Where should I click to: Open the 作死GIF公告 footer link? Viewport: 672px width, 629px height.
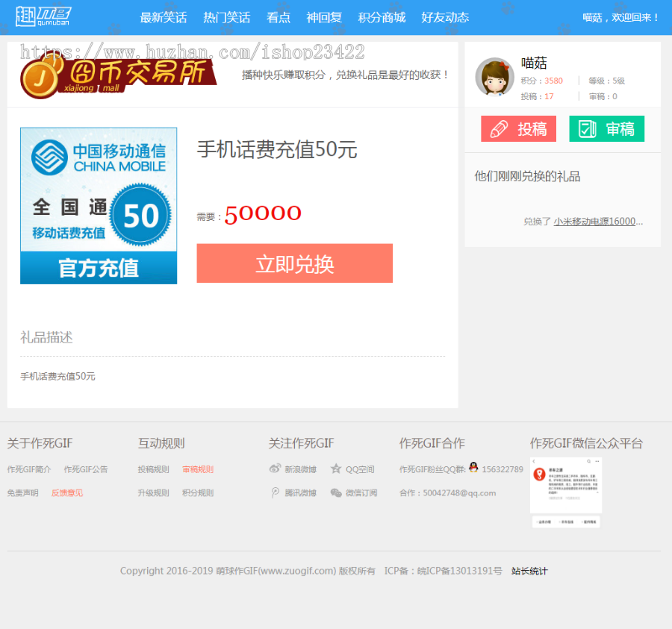click(x=86, y=469)
